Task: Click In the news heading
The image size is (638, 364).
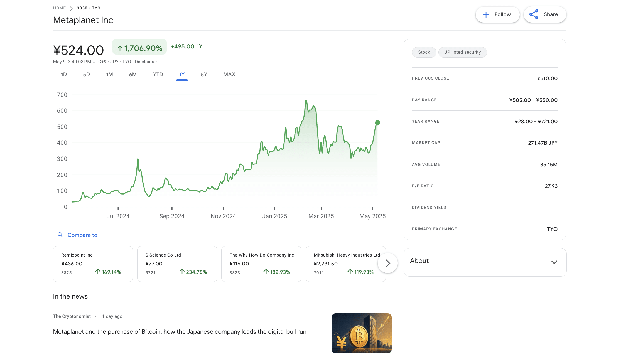Action: pyautogui.click(x=70, y=296)
